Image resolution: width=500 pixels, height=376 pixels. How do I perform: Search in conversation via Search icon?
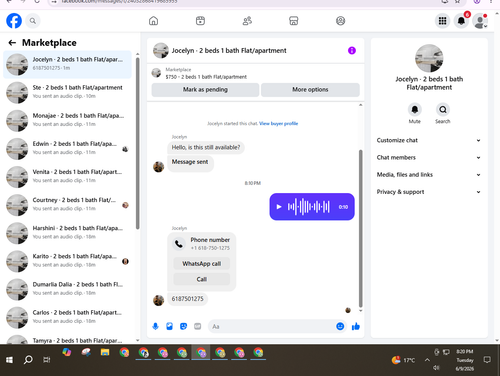tap(443, 109)
